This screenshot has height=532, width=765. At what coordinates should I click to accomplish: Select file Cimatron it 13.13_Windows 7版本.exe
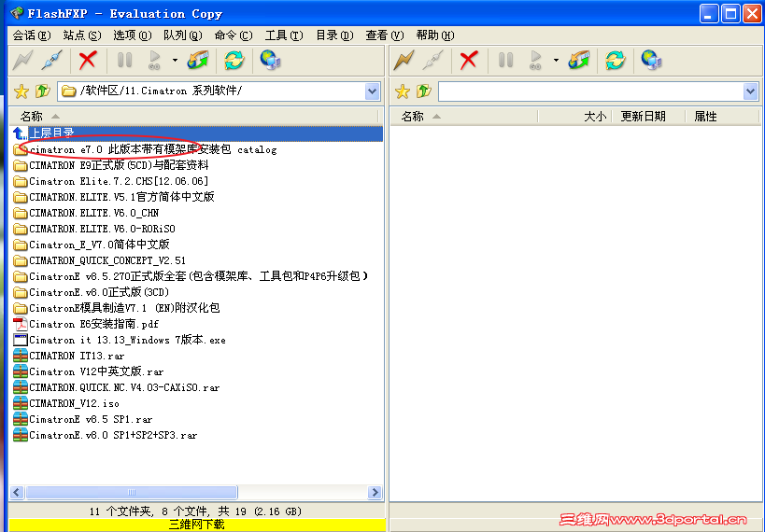click(120, 340)
